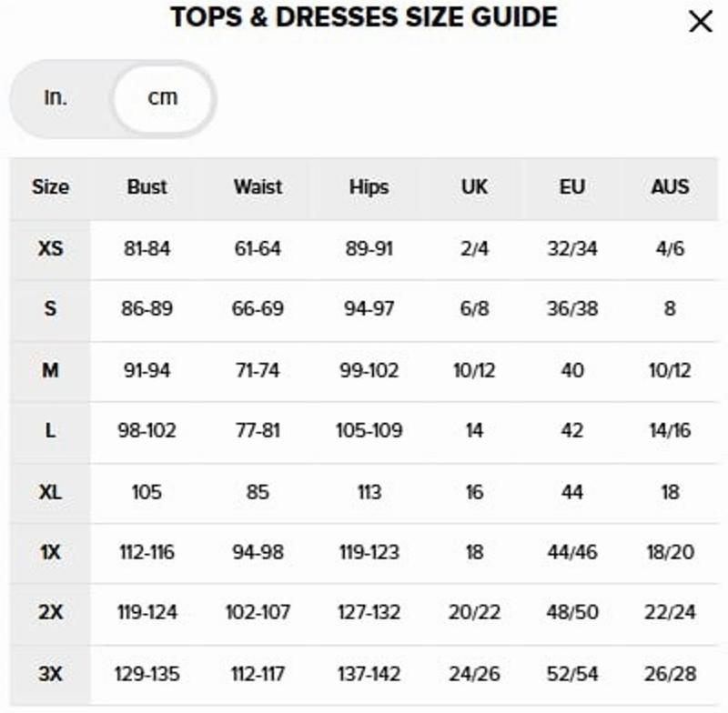Select the cm unit option
The image size is (728, 713).
(x=163, y=97)
